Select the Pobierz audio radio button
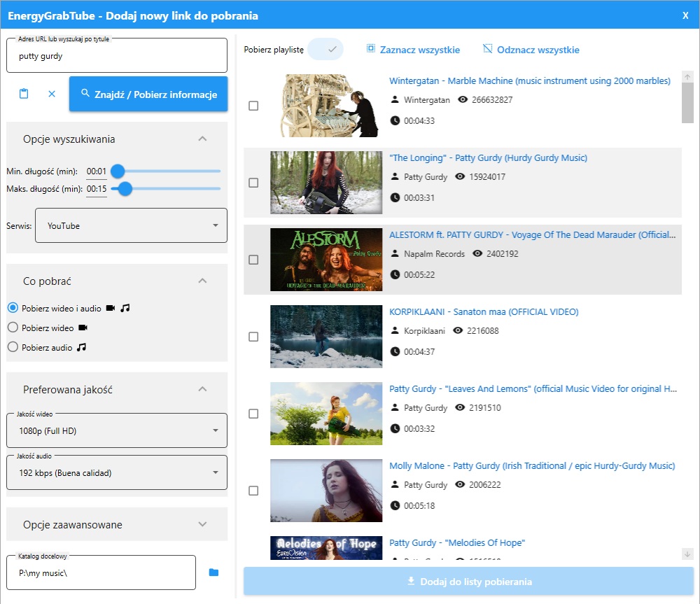This screenshot has height=604, width=700. click(x=13, y=347)
